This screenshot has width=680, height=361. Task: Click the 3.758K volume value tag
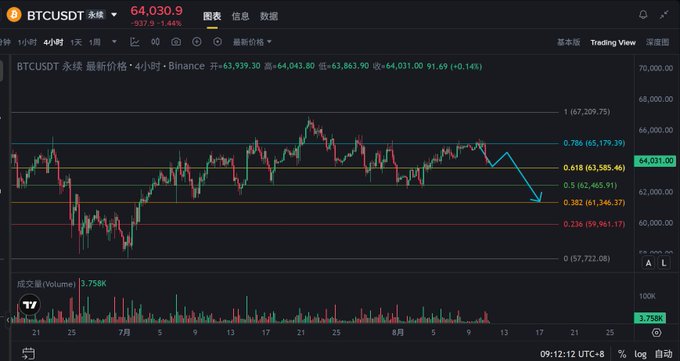(x=649, y=318)
